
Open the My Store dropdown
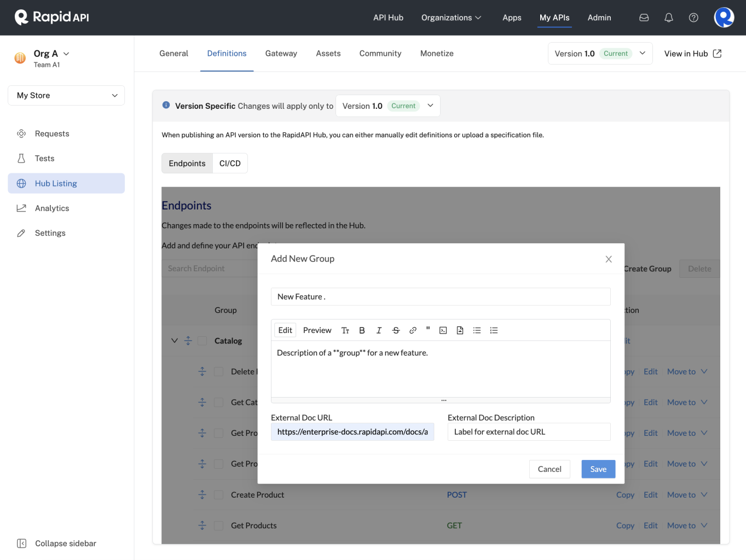point(66,95)
